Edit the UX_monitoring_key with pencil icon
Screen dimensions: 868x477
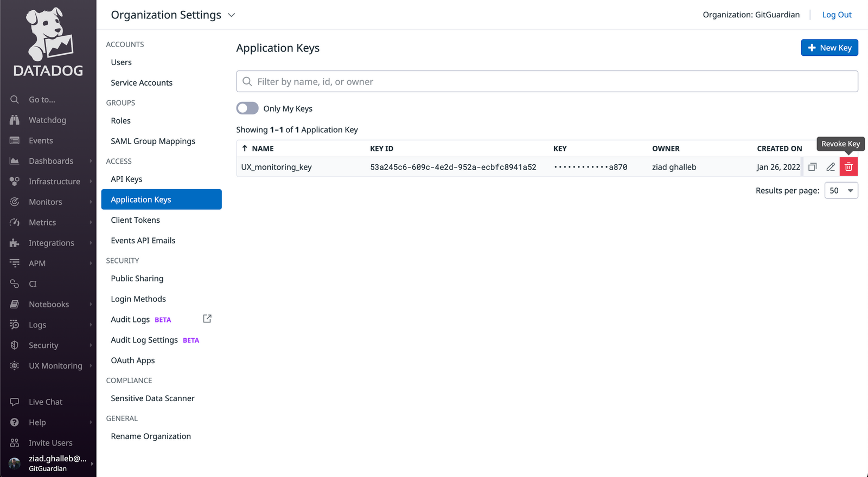[831, 167]
